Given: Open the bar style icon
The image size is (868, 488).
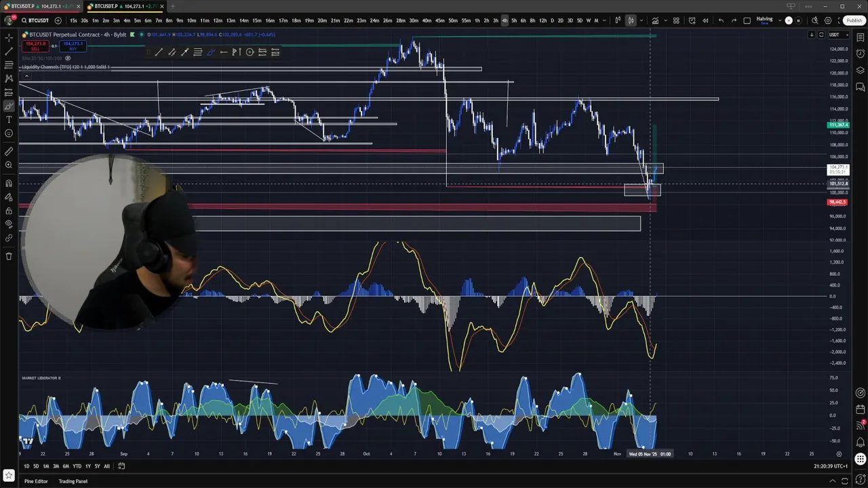Looking at the screenshot, I should [618, 20].
